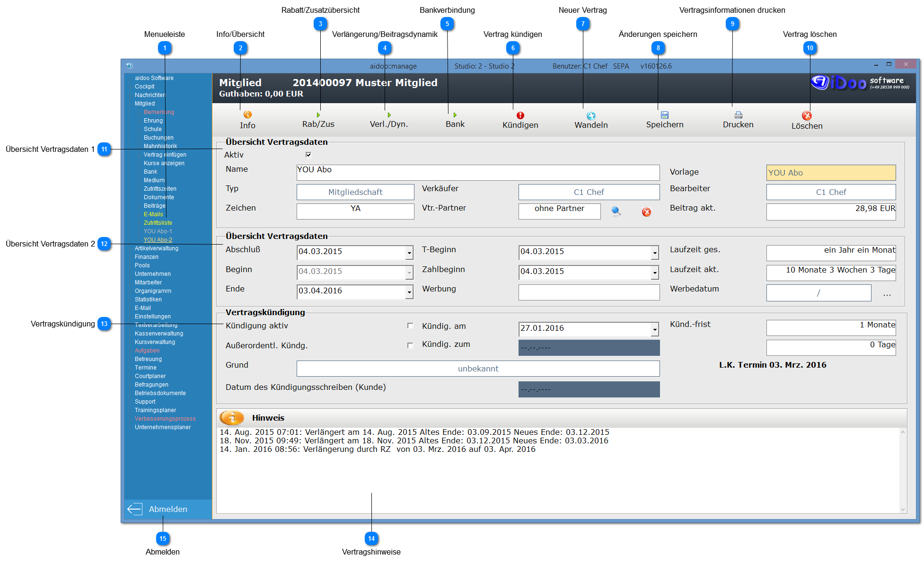Open Bemerkung submenu entry
The height and width of the screenshot is (564, 924).
[159, 112]
